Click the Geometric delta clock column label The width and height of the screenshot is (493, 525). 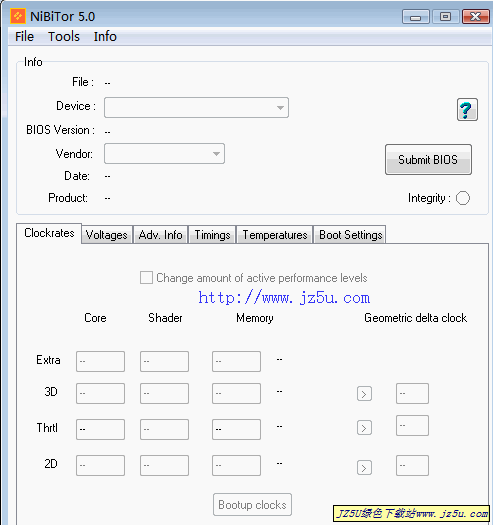tap(415, 318)
